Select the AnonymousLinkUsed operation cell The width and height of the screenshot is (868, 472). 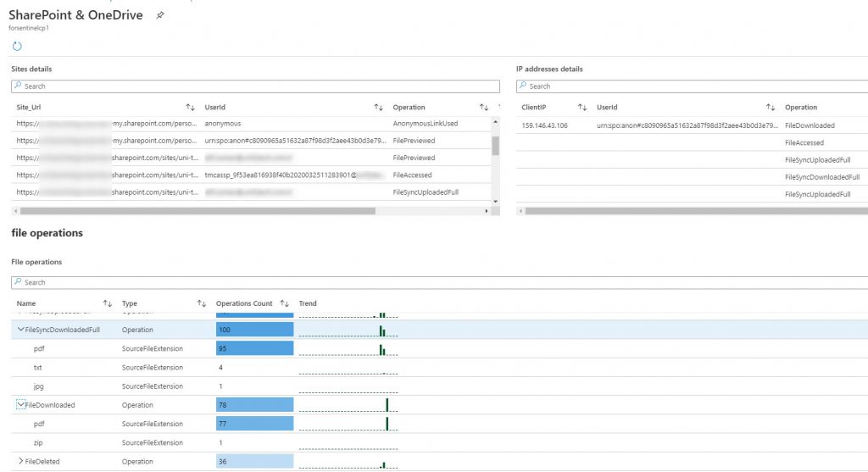[426, 124]
